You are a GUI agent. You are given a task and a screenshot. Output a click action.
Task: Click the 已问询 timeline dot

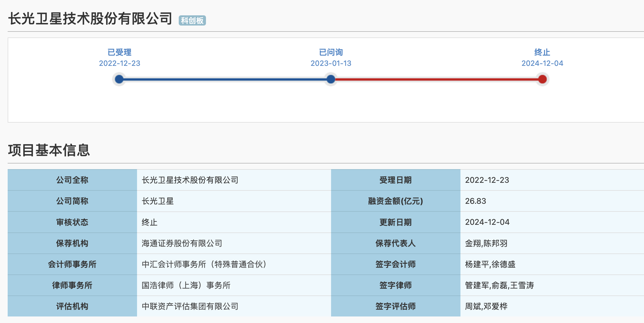tap(331, 79)
